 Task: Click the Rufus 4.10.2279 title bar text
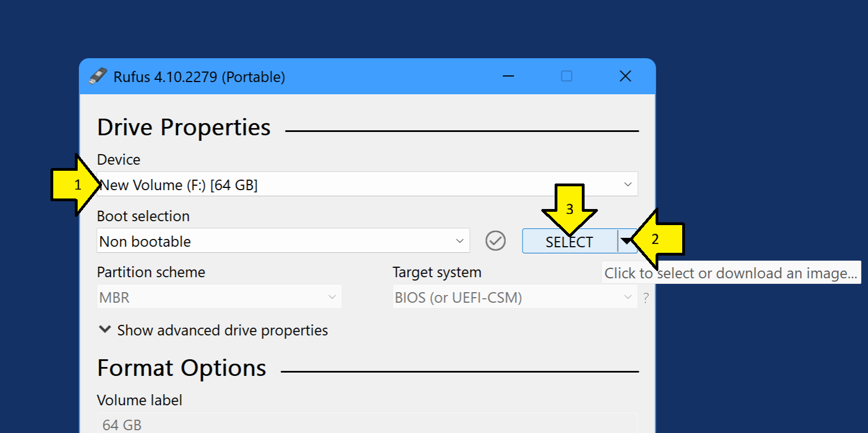(x=199, y=77)
